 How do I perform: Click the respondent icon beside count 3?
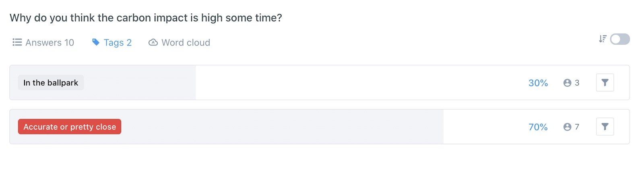point(567,83)
